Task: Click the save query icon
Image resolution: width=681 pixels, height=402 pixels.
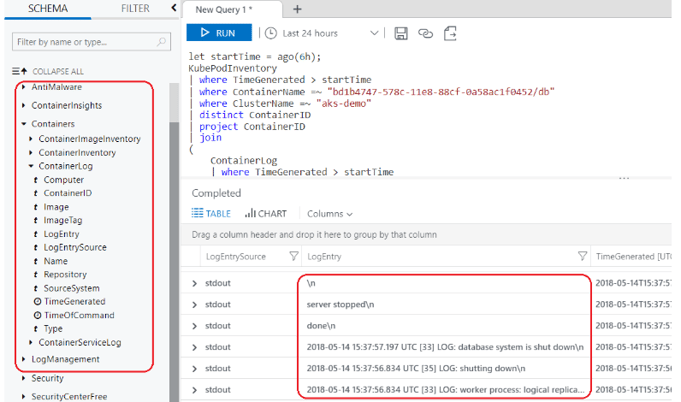Action: tap(401, 33)
